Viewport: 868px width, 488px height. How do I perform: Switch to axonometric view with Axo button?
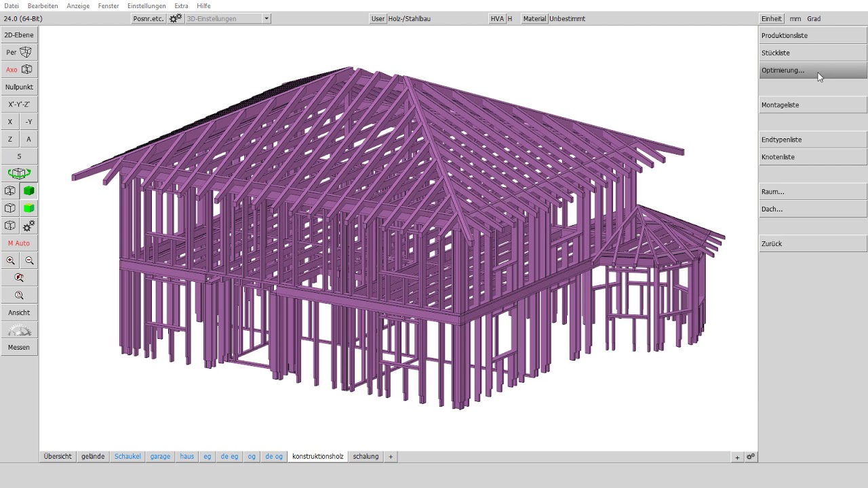(19, 70)
